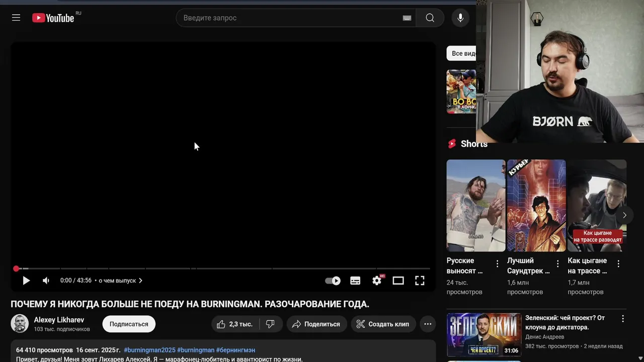
Task: Mute the video using the speaker icon
Action: (x=46, y=281)
